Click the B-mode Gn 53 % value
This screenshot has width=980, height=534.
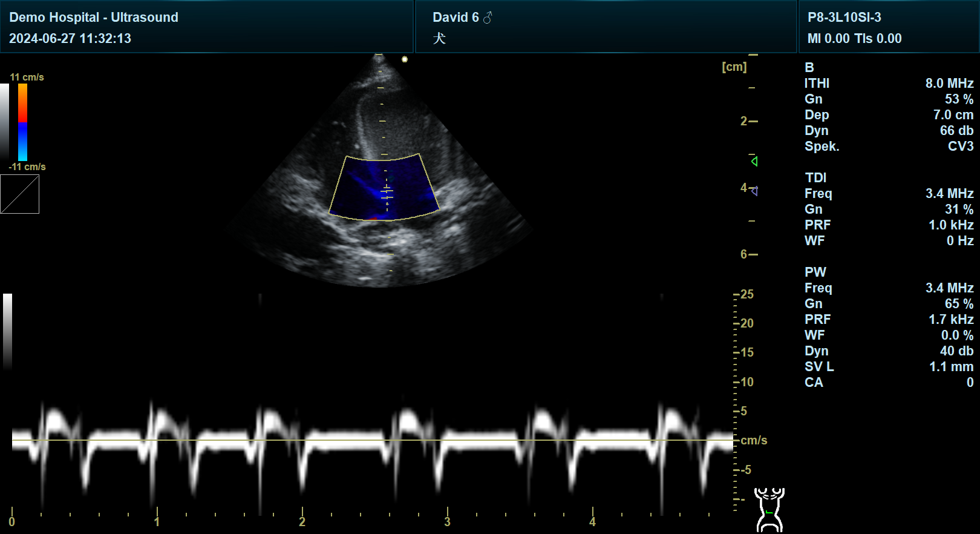click(959, 99)
